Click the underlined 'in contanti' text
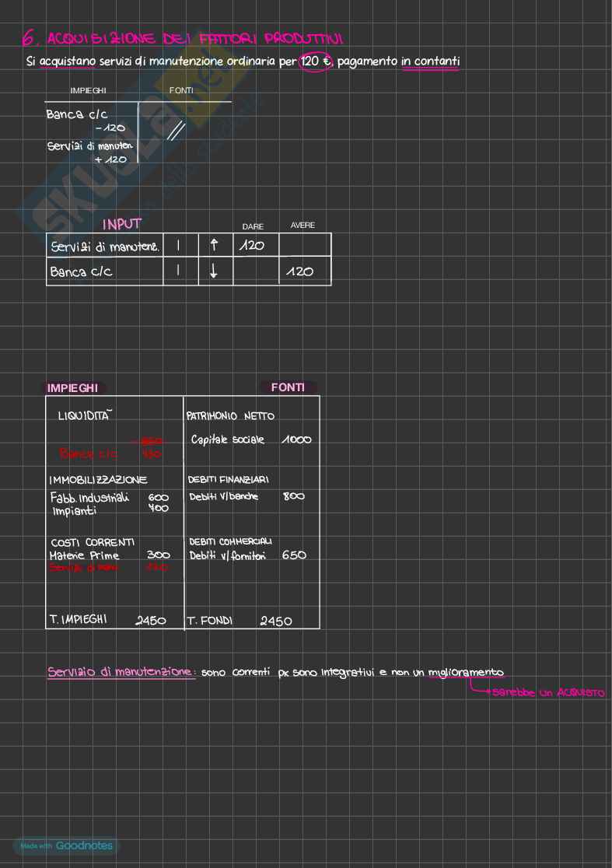 [x=430, y=61]
